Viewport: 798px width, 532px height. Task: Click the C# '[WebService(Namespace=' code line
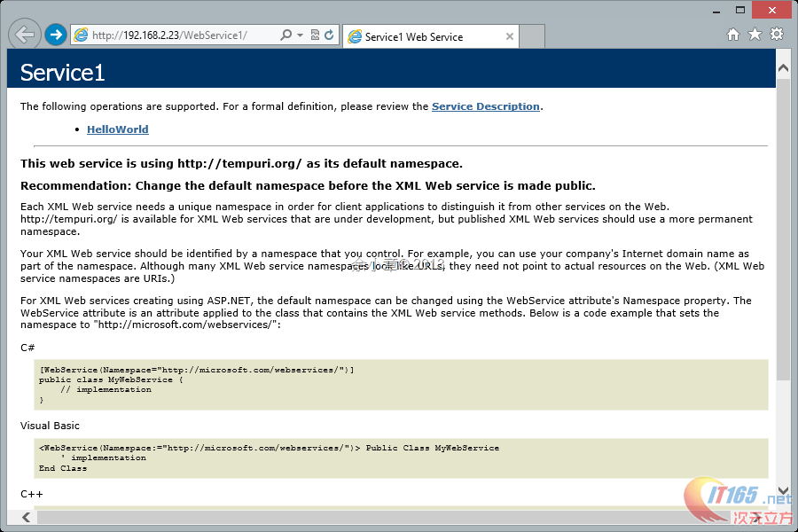coord(197,370)
